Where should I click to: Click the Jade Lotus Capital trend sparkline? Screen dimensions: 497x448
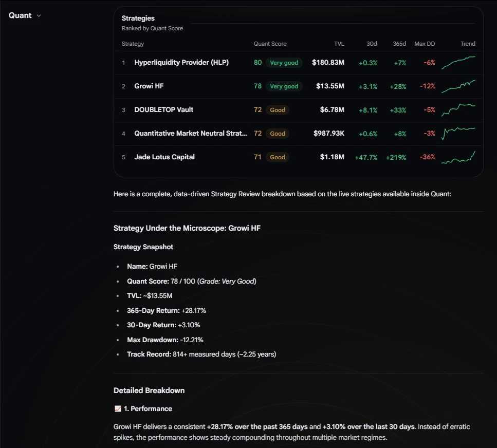(x=458, y=157)
